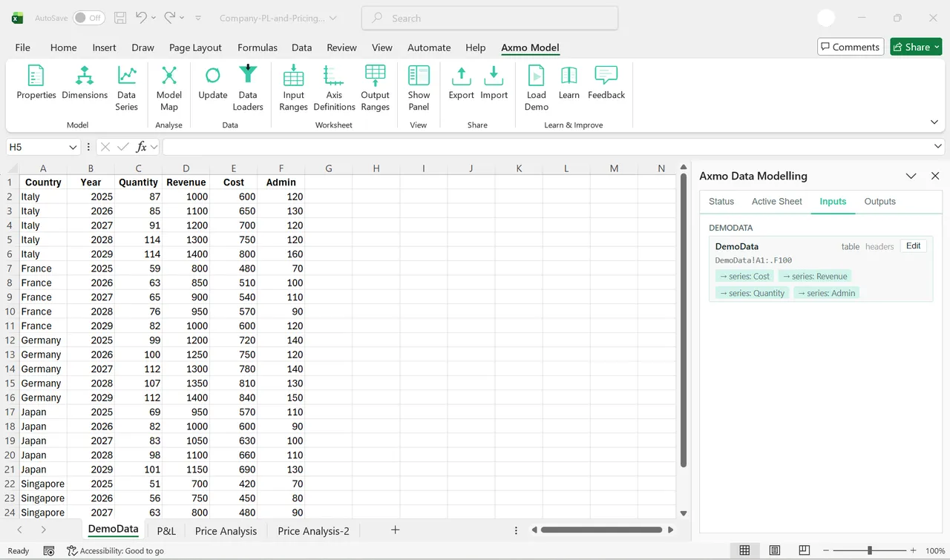The image size is (950, 560).
Task: Open the Properties tool in the Model group
Action: [36, 82]
